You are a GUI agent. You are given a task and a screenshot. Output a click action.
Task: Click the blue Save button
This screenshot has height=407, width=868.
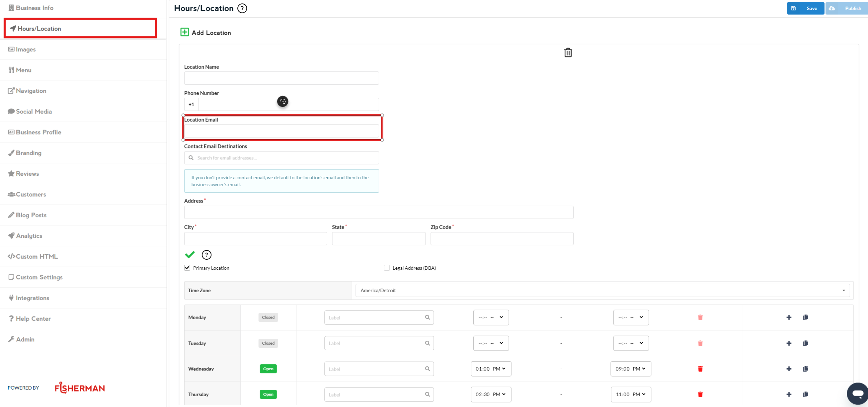click(x=805, y=8)
